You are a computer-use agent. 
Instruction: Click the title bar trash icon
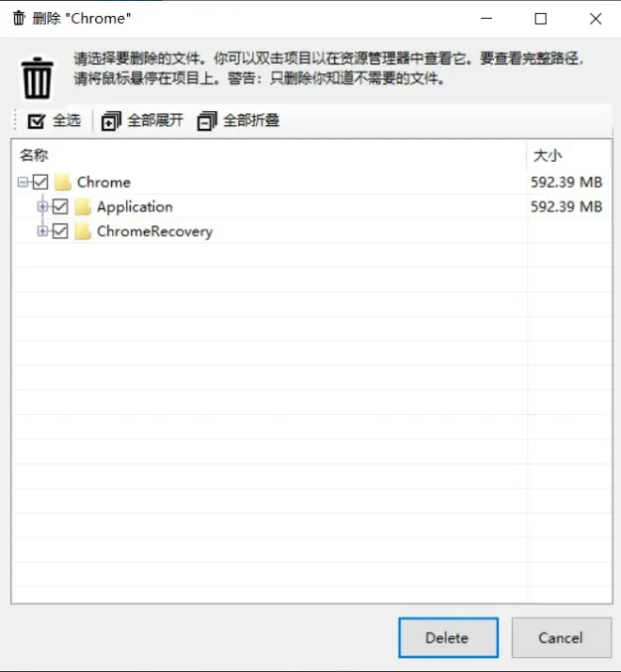click(19, 19)
